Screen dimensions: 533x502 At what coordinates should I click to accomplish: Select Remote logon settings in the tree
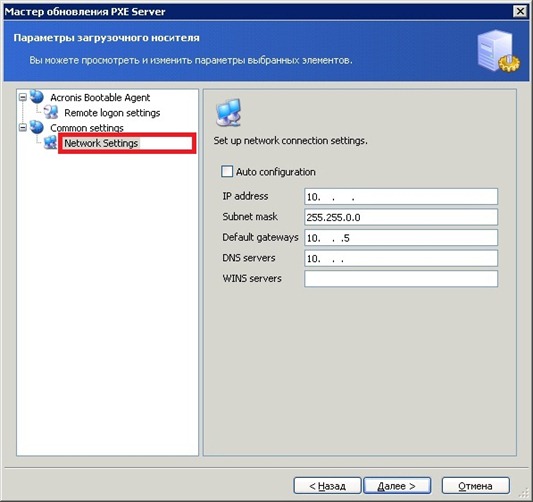tap(112, 113)
